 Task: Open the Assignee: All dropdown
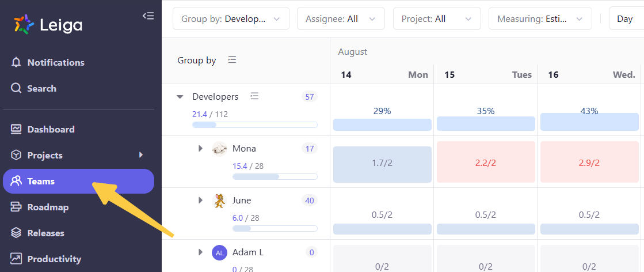341,19
